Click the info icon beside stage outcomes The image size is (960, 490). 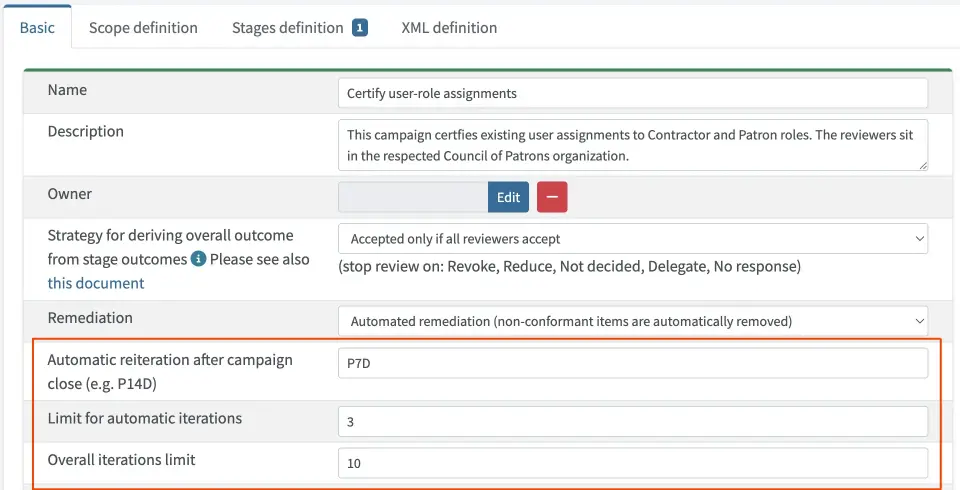(x=198, y=260)
